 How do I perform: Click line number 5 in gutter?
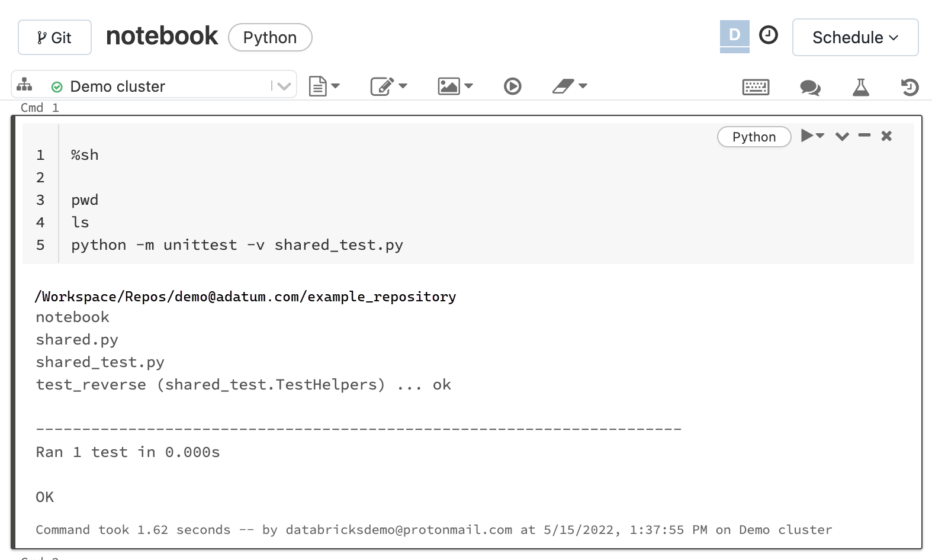point(40,245)
